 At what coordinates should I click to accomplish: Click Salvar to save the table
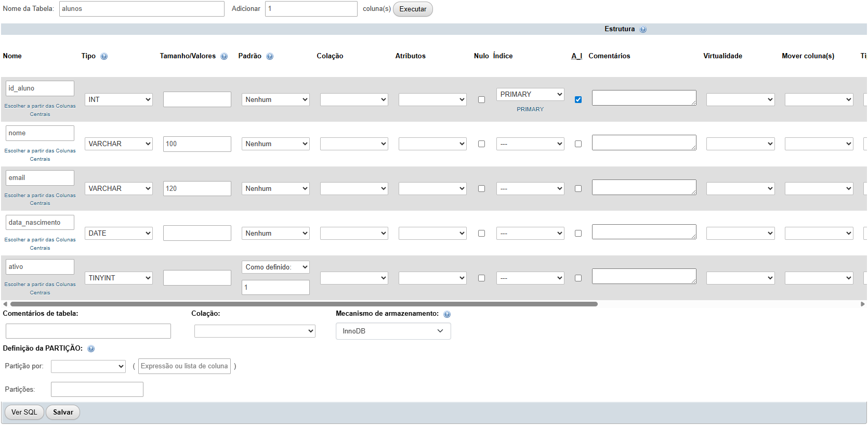(x=63, y=413)
